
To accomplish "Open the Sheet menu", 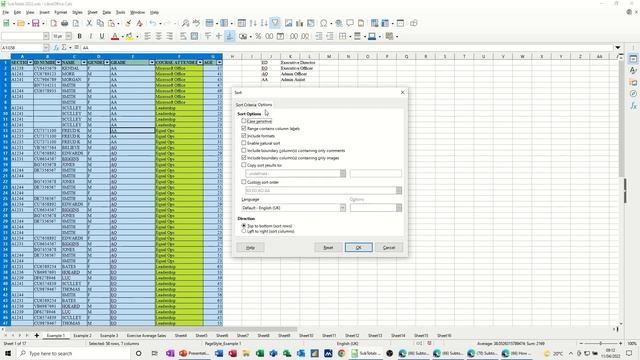I will click(93, 13).
